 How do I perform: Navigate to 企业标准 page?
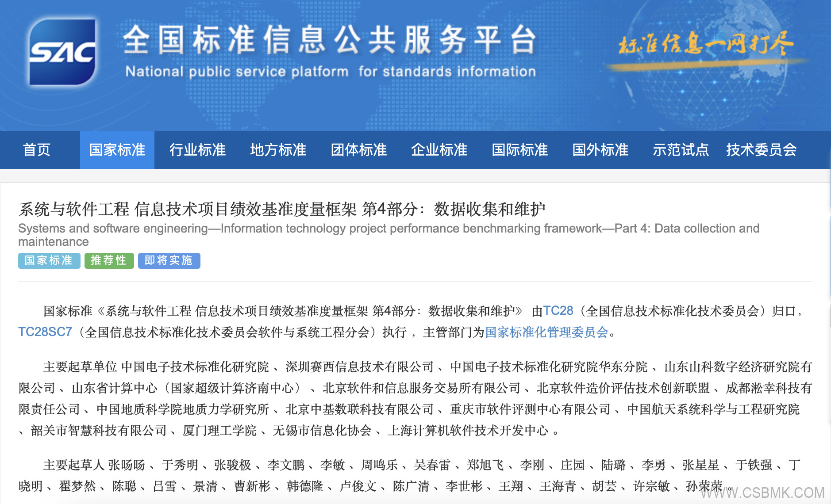click(439, 150)
